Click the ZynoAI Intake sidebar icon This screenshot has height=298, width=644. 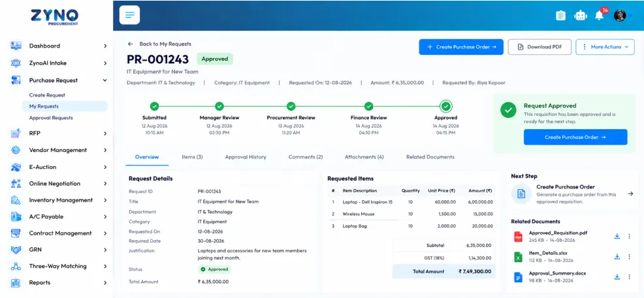point(16,63)
